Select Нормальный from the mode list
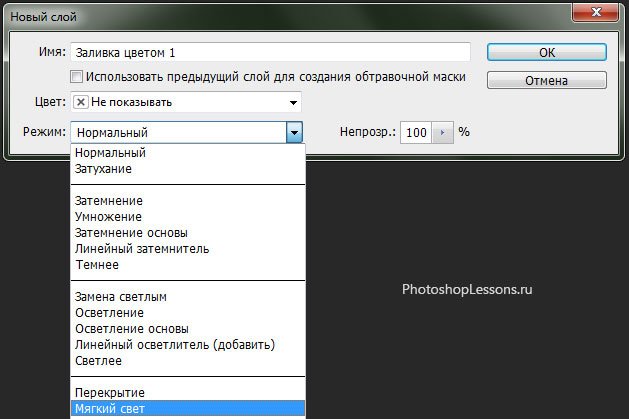 [110, 153]
